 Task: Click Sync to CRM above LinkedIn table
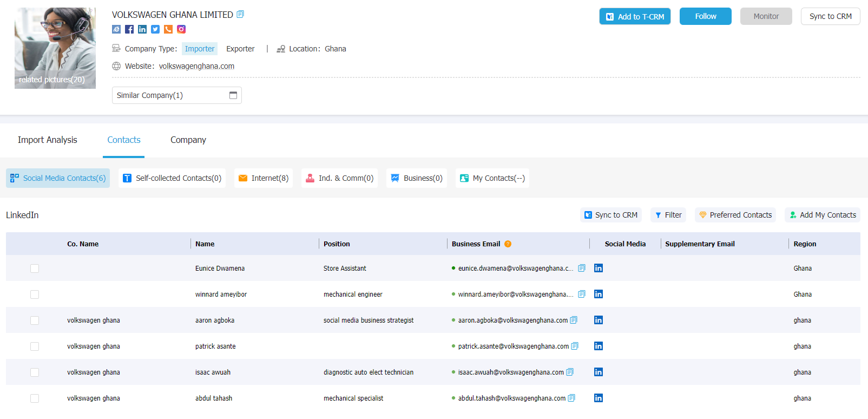[x=611, y=215]
